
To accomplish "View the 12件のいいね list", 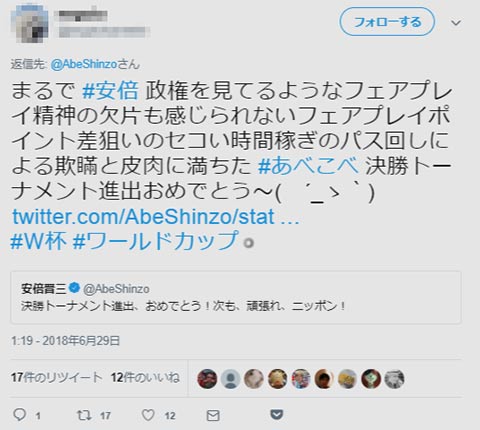I will point(145,378).
